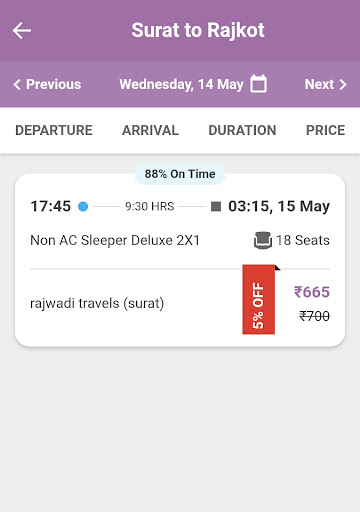The height and width of the screenshot is (512, 360).
Task: Select Wednesday, 14 May date text
Action: [x=181, y=84]
